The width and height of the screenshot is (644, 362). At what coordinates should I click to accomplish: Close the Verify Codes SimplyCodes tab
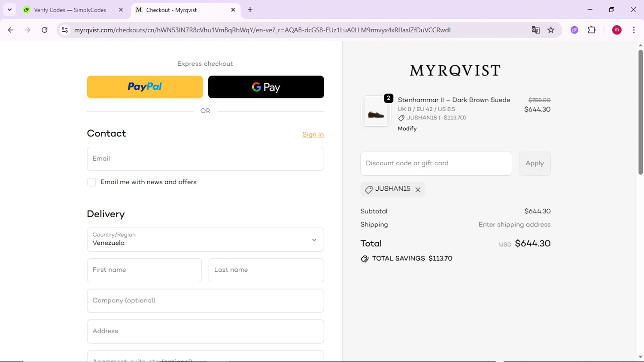pos(121,10)
